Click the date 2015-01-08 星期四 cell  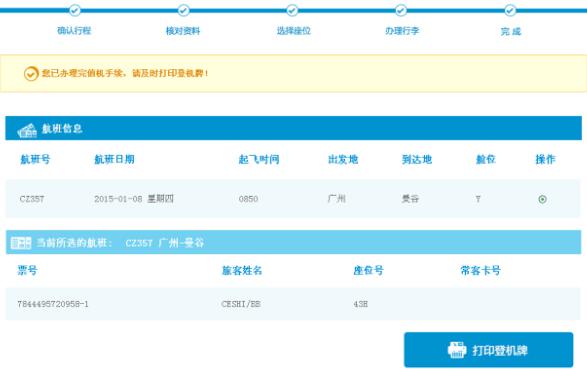[134, 199]
